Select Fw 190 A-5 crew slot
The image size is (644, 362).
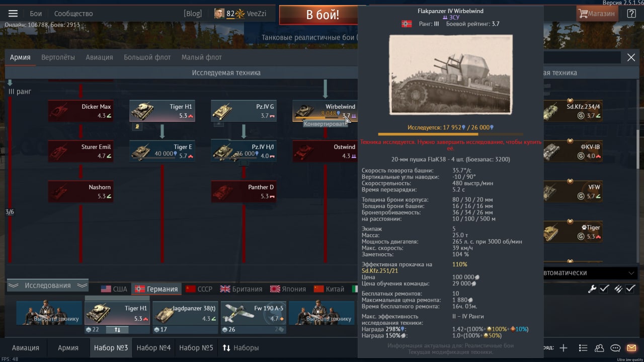(x=254, y=313)
